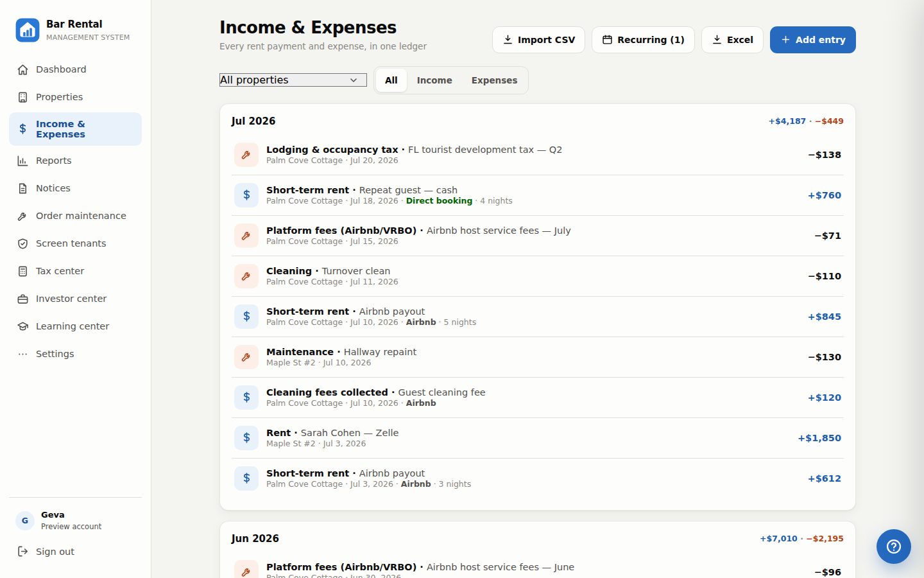Open the Geva Preview account profile
This screenshot has width=924, height=578.
[75, 520]
